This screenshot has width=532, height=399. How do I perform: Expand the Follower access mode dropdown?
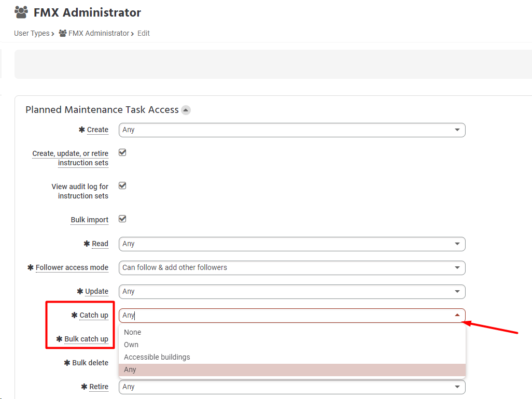point(291,267)
